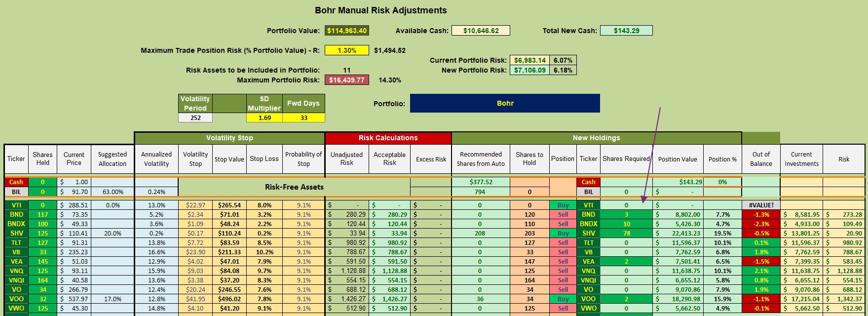The height and width of the screenshot is (316, 868).
Task: Click the 6.18% new portfolio risk percentage
Action: 563,70
